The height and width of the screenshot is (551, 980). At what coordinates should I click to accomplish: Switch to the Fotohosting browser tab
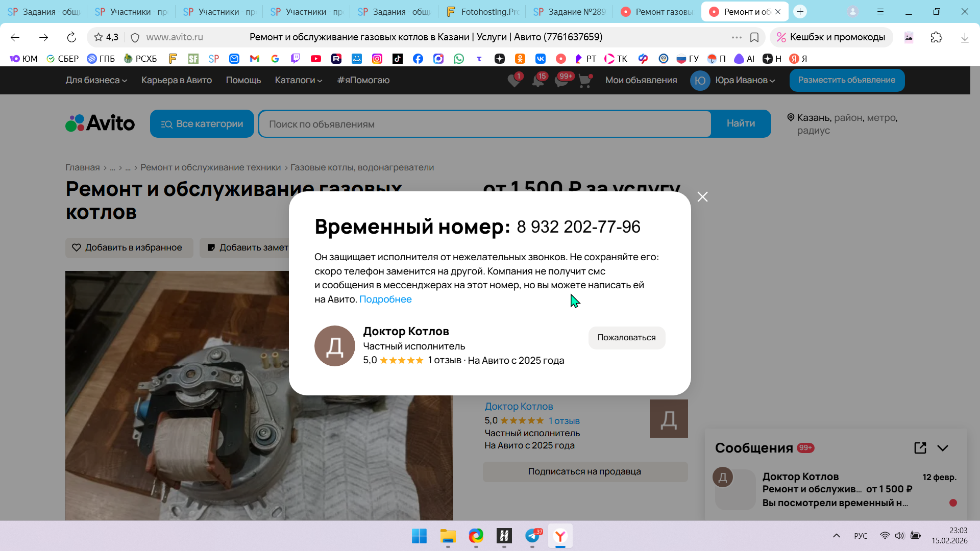482,11
